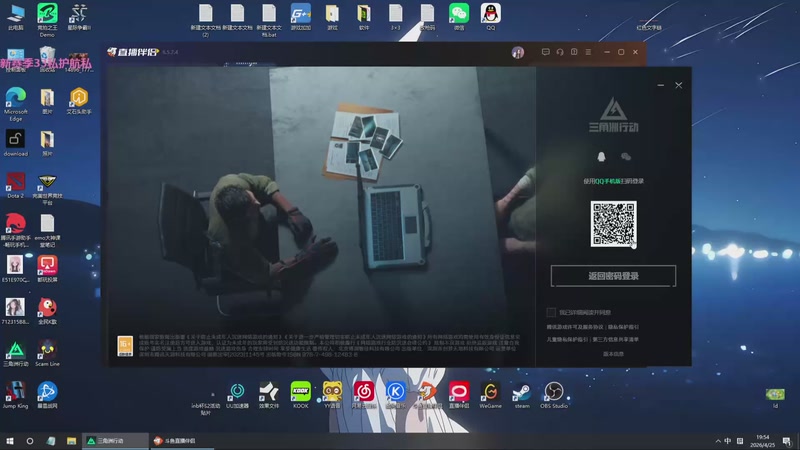Expand the system tray hidden icons arrow
Screen dimensions: 800x450
pos(718,441)
